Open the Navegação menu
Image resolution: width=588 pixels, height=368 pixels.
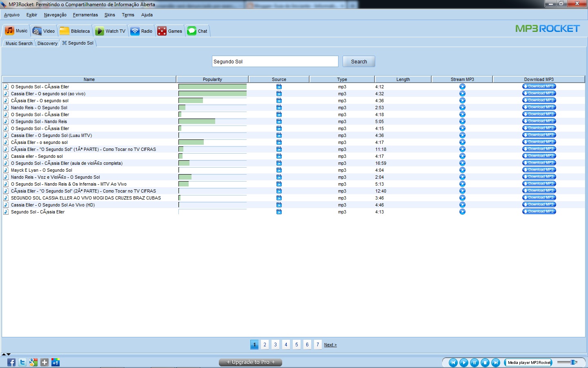pyautogui.click(x=55, y=15)
